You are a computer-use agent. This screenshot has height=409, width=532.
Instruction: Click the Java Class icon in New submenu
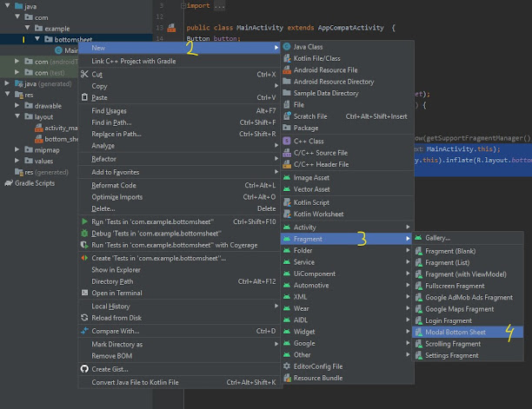tap(287, 46)
